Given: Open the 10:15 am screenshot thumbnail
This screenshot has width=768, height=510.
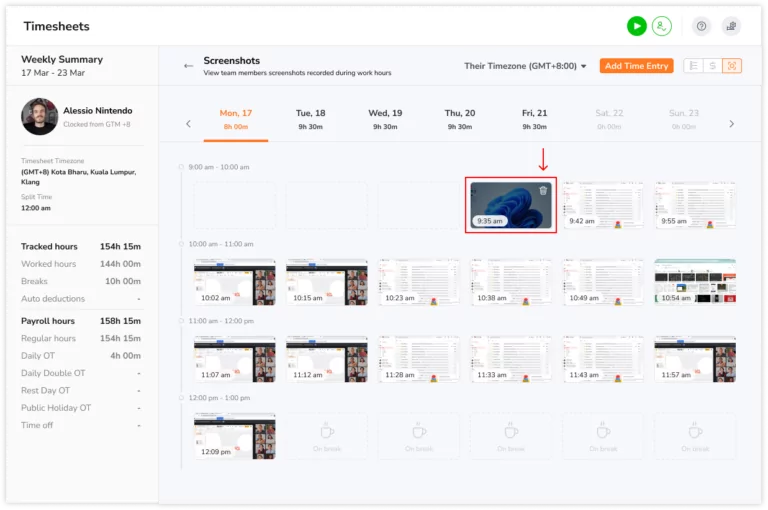Looking at the screenshot, I should pyautogui.click(x=326, y=282).
